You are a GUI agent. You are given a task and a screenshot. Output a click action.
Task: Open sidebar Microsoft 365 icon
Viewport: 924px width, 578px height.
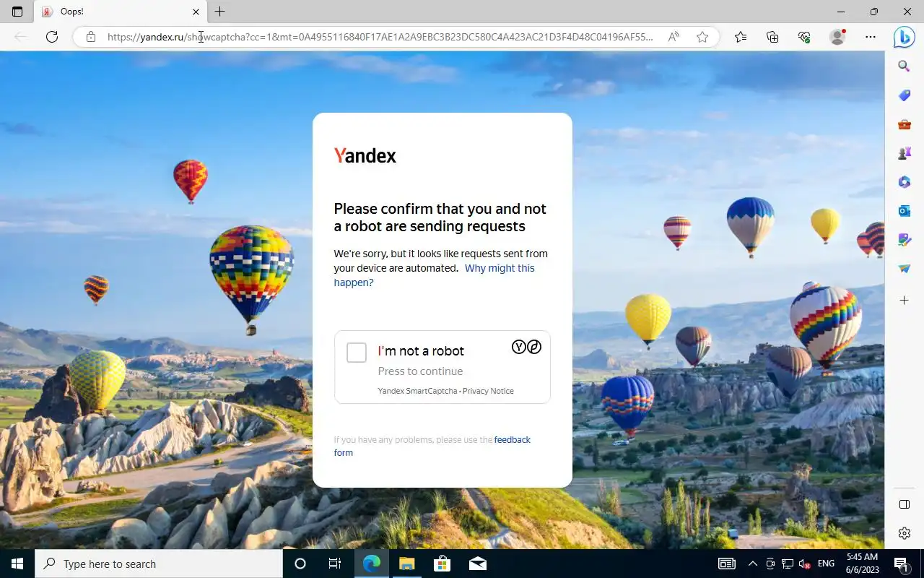click(904, 182)
